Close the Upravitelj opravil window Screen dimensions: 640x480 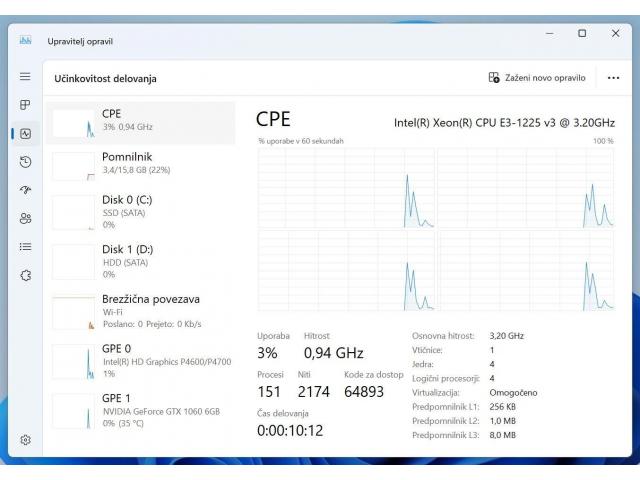coord(616,33)
